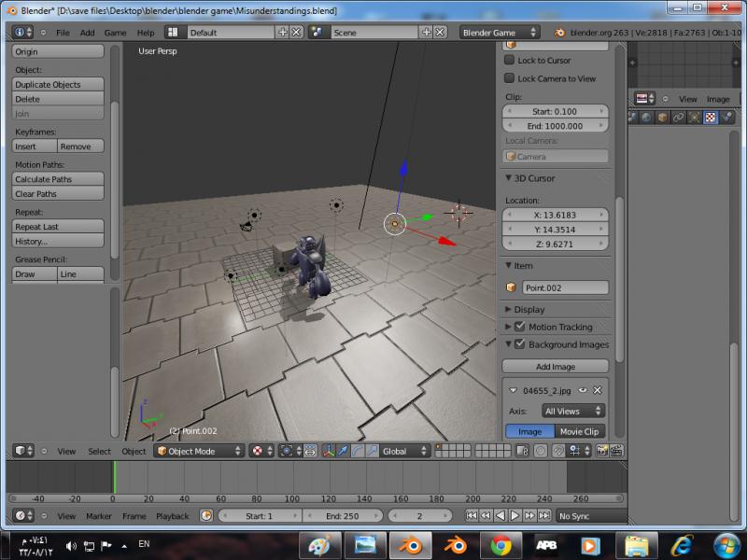The height and width of the screenshot is (560, 747).
Task: Open the Timeline editor type selector
Action: [22, 516]
